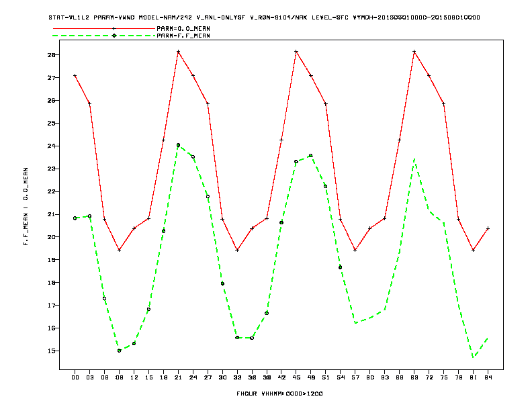Select the plus marker on red legend line
Viewport: 532px width, 411px height.
click(114, 29)
